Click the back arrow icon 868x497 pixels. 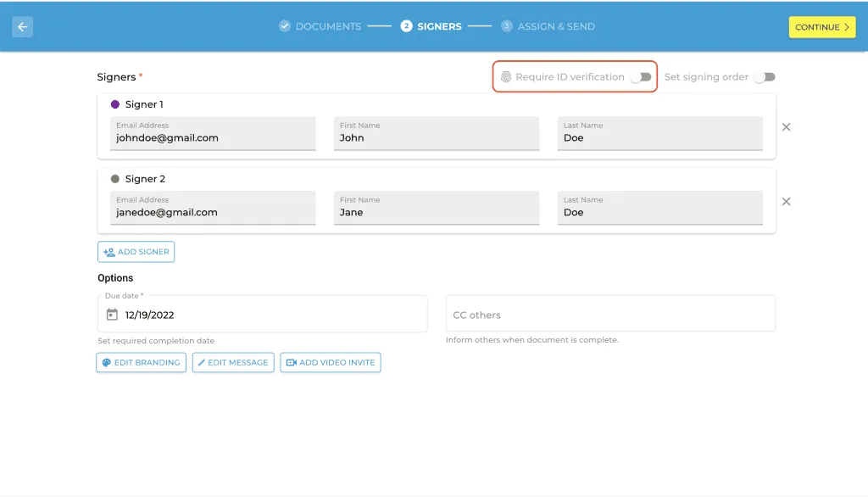click(x=22, y=26)
